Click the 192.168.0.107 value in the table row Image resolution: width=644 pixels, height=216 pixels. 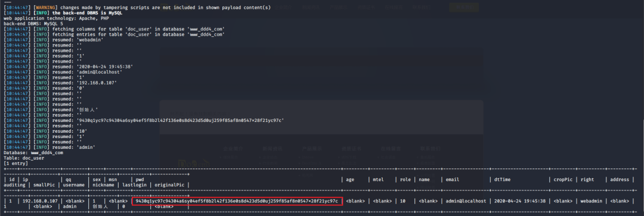coord(39,201)
